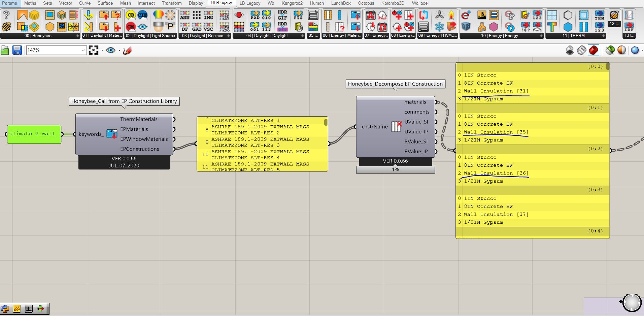The height and width of the screenshot is (316, 644).
Task: Click the 'climate 2 wall' green panel
Action: coord(34,134)
